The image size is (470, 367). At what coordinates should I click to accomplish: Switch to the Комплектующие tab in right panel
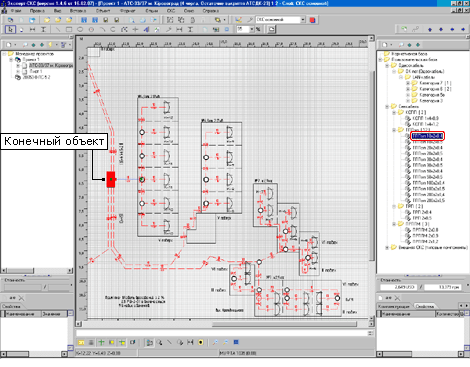pos(395,306)
